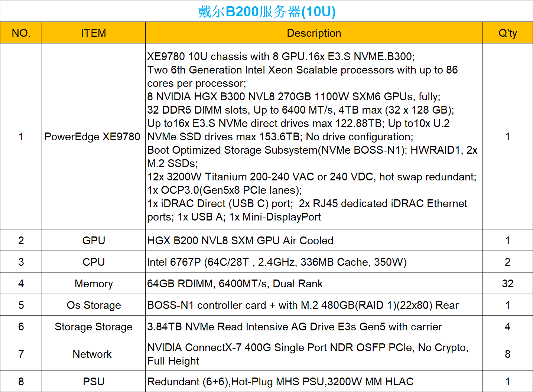Select quantity cell for PowerEdge XE9780
The height and width of the screenshot is (392, 533).
(508, 137)
